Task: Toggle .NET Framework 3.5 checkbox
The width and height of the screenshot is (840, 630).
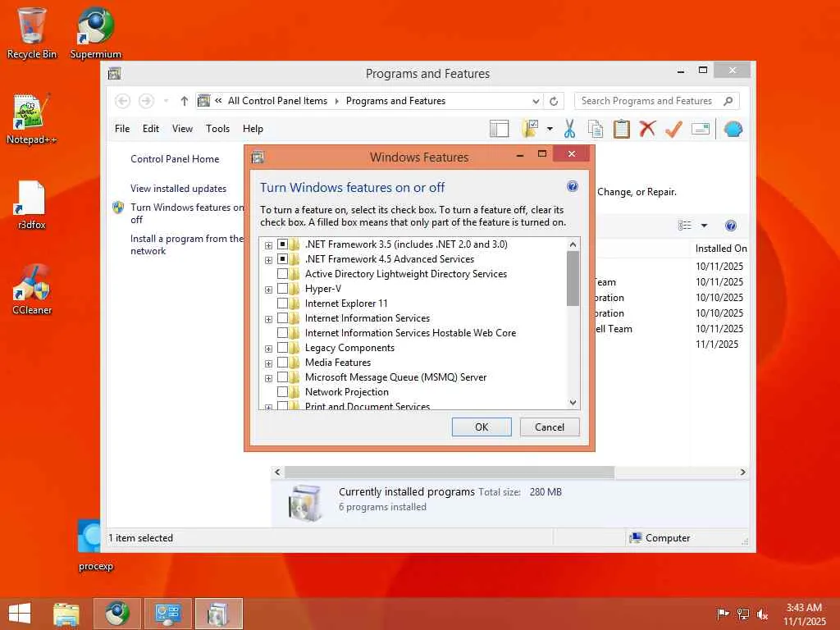Action: 282,244
